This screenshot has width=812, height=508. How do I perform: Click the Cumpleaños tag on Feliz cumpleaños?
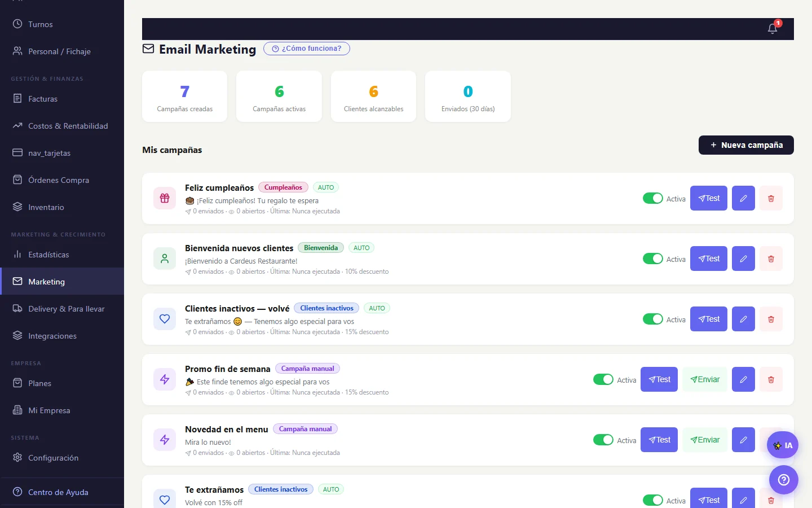[x=283, y=187]
